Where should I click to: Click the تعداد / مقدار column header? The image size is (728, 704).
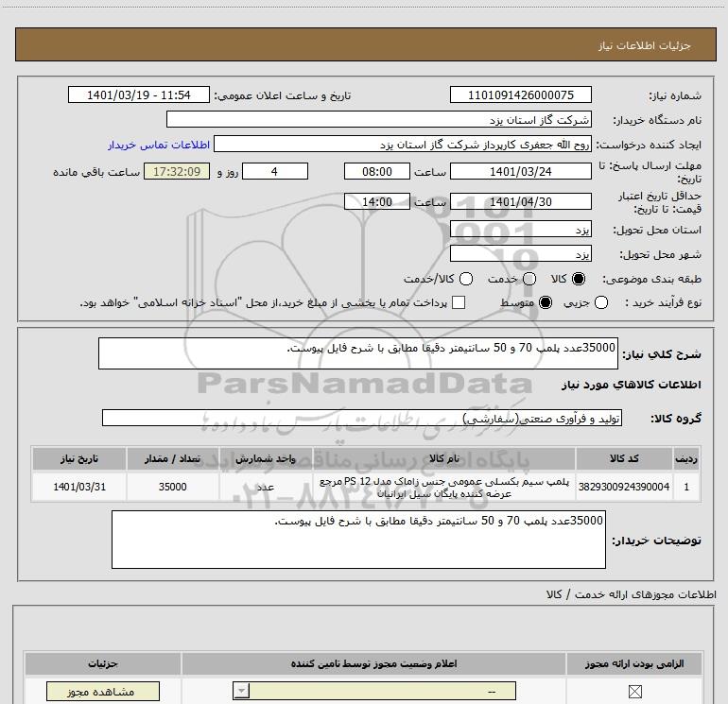[173, 459]
